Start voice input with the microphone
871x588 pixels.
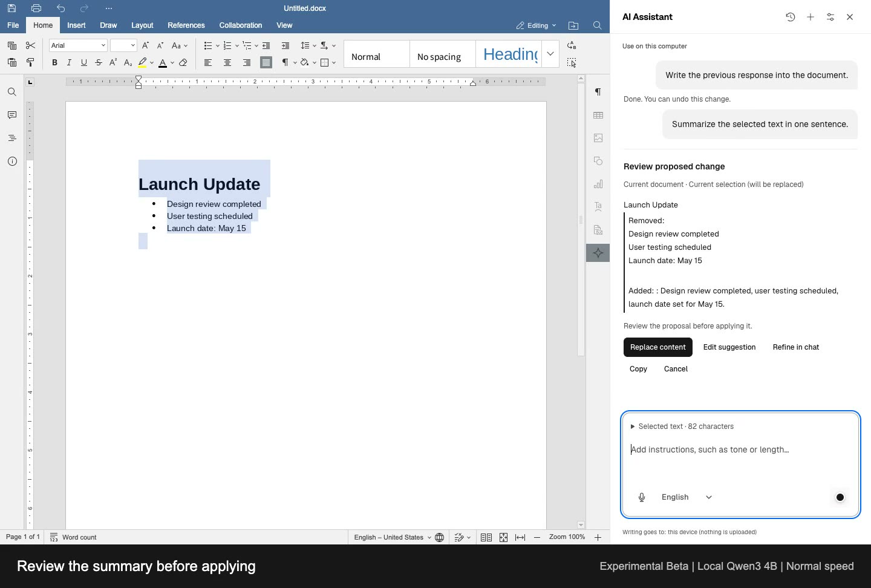(x=642, y=497)
